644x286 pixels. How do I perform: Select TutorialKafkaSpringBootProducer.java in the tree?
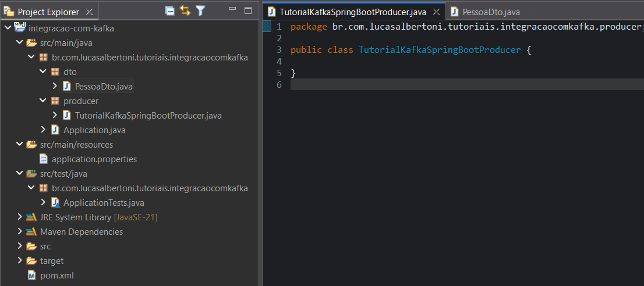[148, 116]
